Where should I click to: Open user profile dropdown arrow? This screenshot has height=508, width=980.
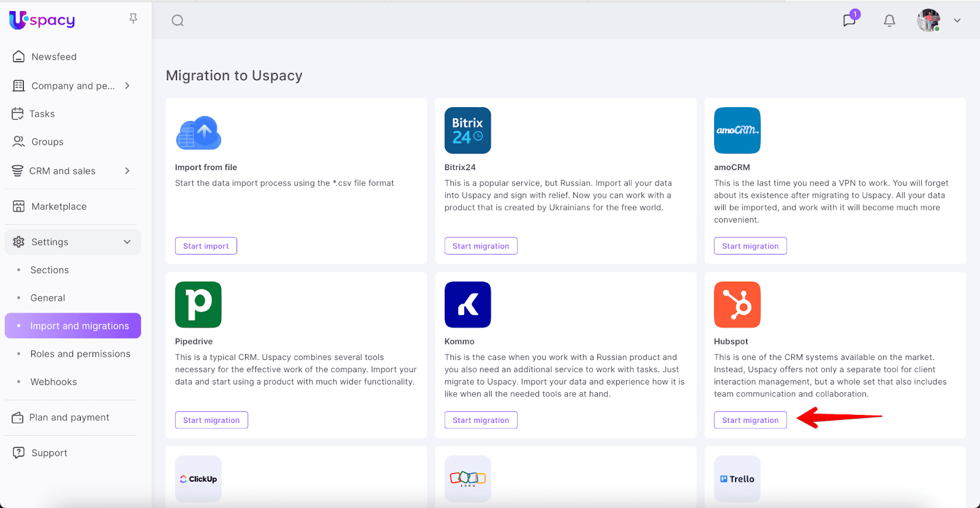pos(957,21)
